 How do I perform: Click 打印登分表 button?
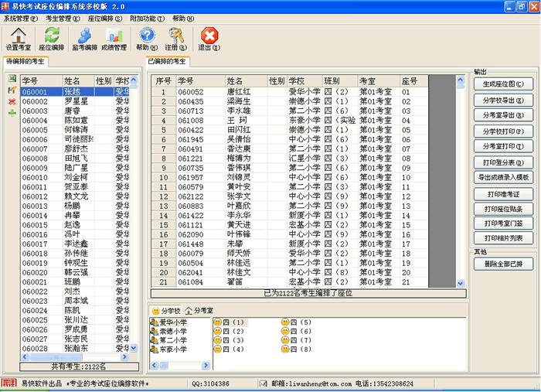coord(503,162)
